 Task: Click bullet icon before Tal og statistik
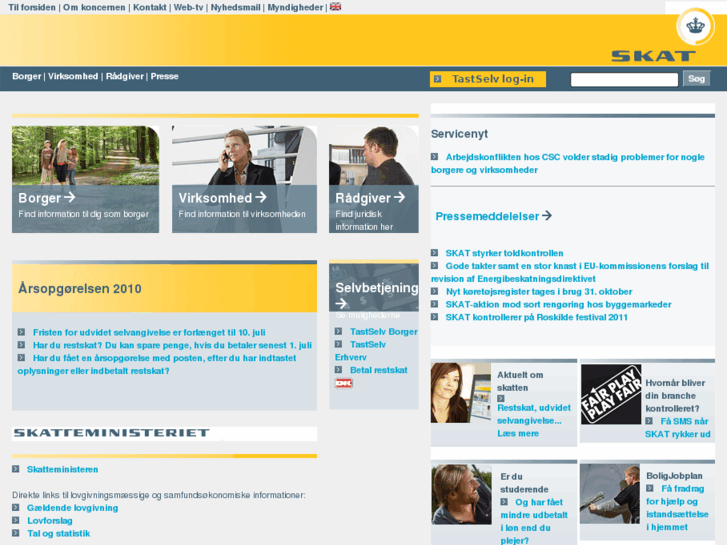(16, 533)
